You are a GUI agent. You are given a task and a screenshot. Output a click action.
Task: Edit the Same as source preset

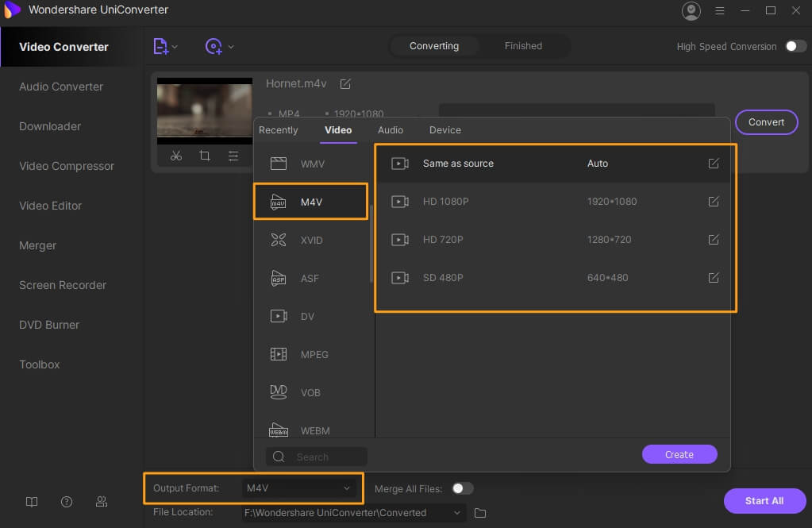click(714, 164)
